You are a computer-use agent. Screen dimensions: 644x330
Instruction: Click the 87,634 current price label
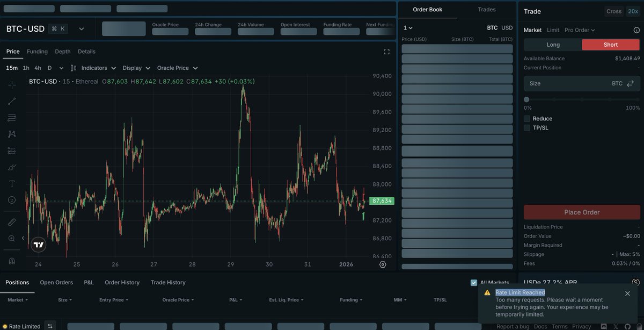point(382,201)
